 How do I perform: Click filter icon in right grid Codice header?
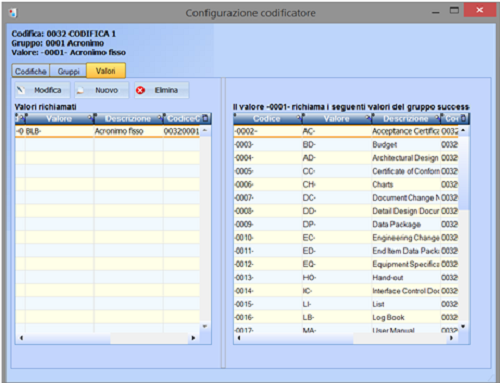click(299, 118)
